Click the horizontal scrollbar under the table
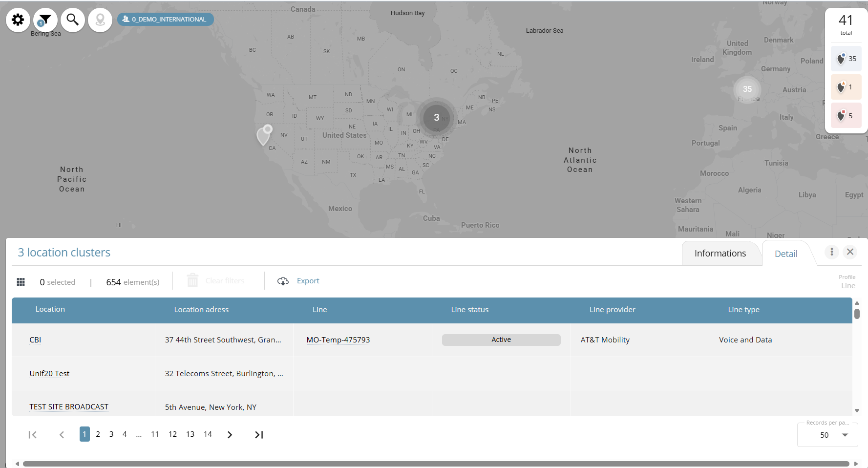 pos(436,464)
